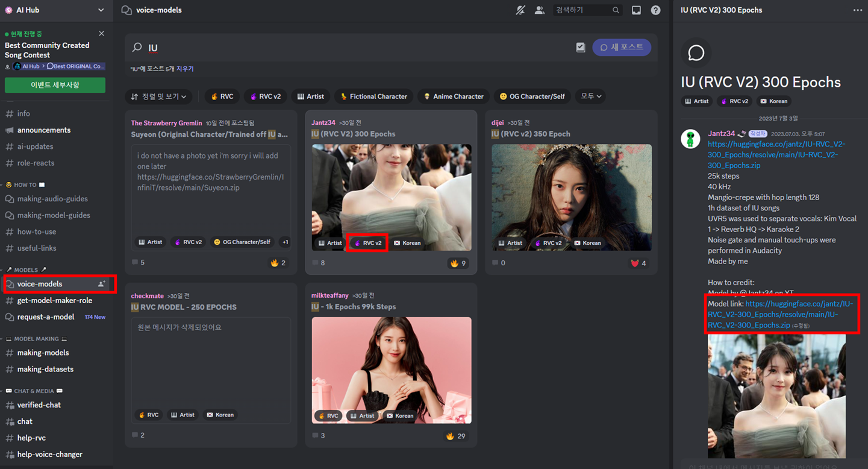Toggle the Artist filter in the tag bar
The height and width of the screenshot is (469, 868).
(311, 96)
